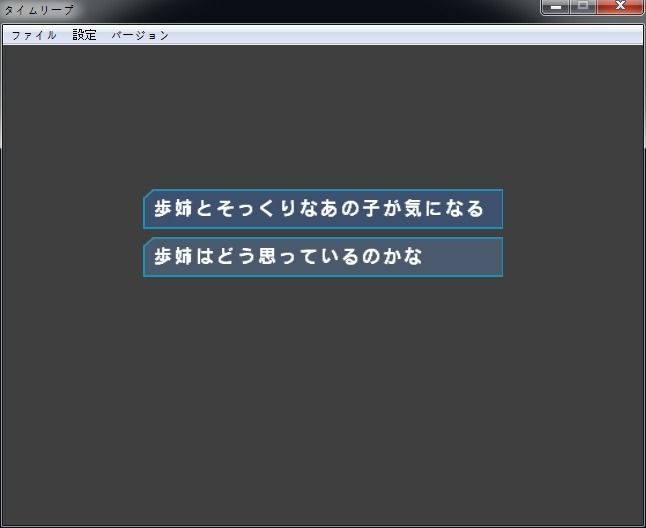Image resolution: width=646 pixels, height=528 pixels.
Task: Minimize the タイムリープ window
Action: [555, 7]
